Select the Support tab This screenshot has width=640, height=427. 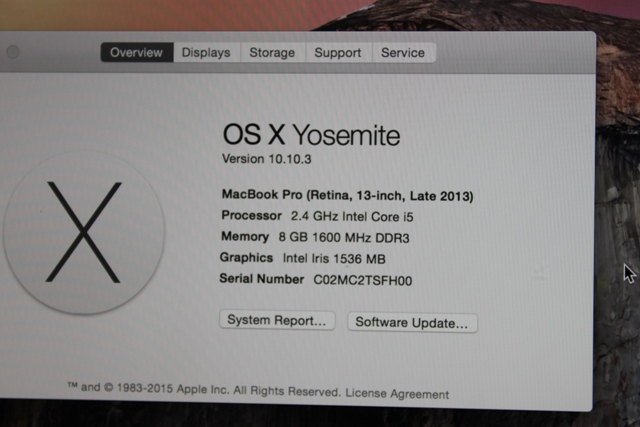click(338, 53)
